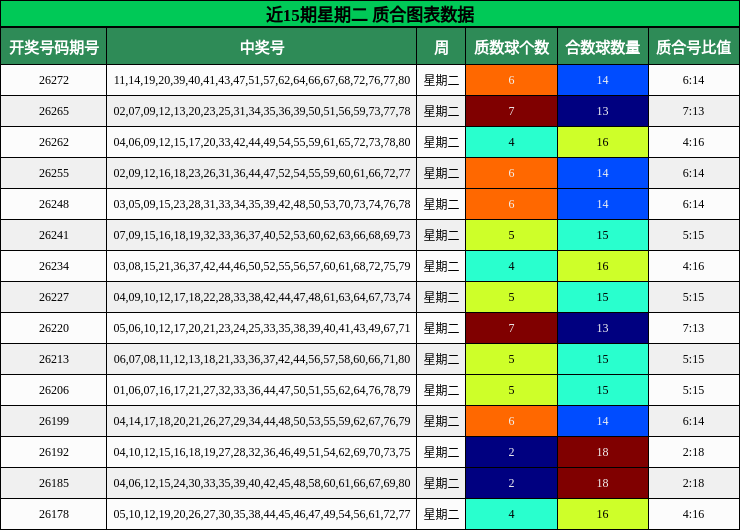
Task: Click orange prime count 6 in row 26272
Action: tap(511, 80)
